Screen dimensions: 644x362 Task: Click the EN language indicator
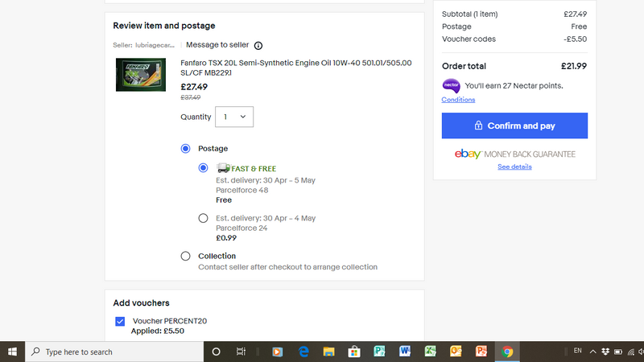577,351
